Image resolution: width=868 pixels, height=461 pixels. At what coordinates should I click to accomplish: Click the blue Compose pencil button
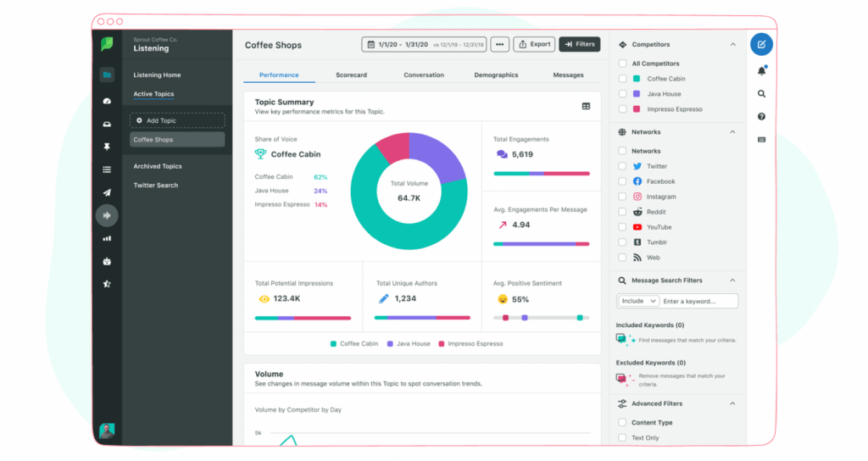(x=762, y=44)
